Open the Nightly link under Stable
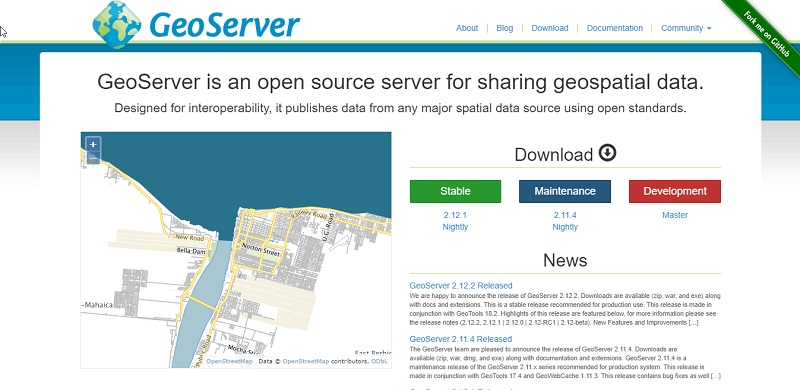800x390 pixels. click(x=455, y=227)
